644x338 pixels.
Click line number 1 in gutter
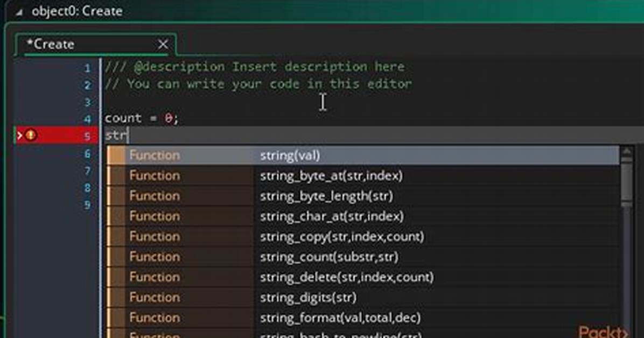coord(87,68)
